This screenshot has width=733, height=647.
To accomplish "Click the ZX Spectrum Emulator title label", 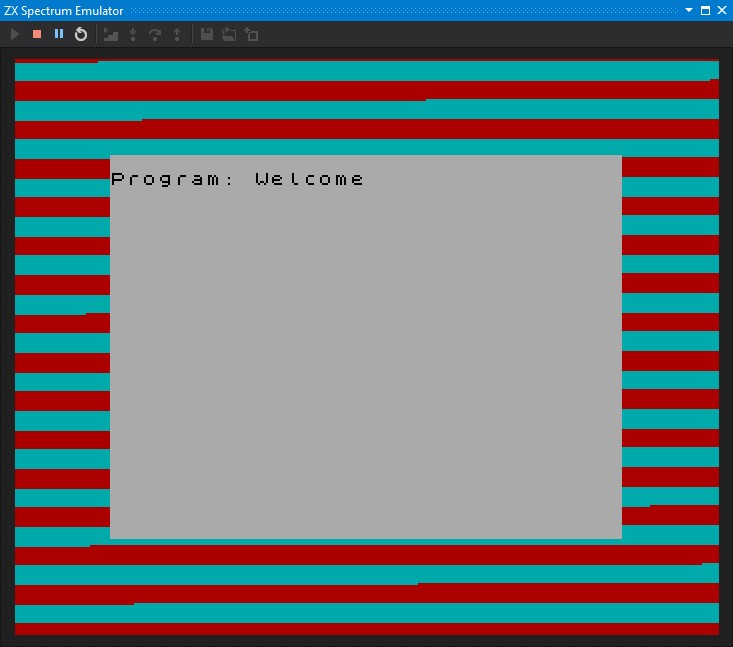I will (64, 11).
